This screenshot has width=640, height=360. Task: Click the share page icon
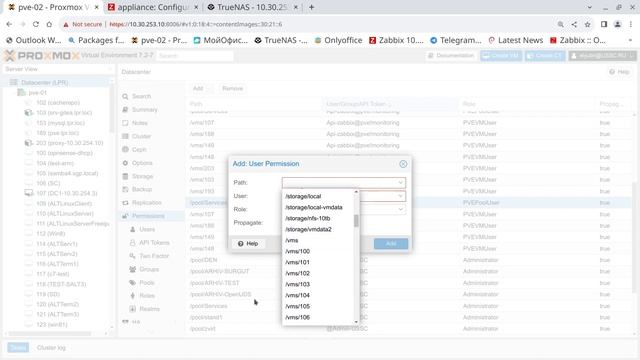click(x=574, y=24)
